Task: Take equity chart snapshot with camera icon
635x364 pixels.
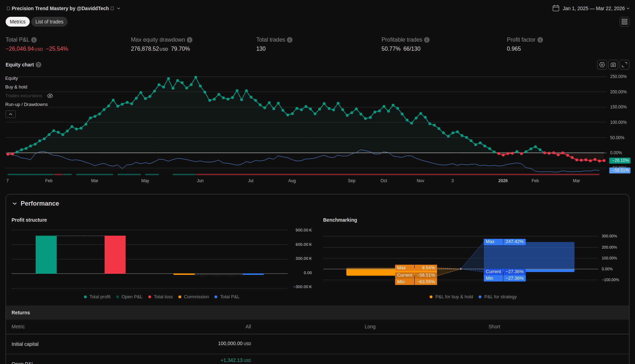Action: pos(613,65)
